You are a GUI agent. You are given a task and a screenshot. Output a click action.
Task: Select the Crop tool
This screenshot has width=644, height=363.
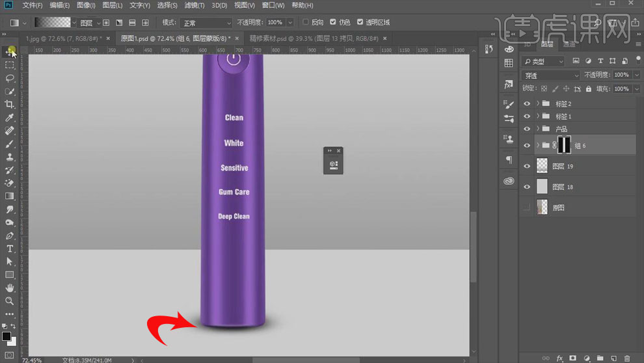(10, 105)
